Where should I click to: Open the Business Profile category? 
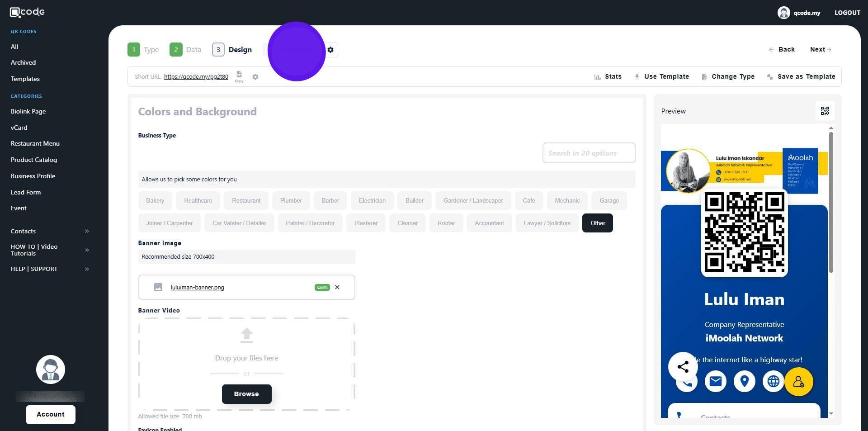pos(33,176)
